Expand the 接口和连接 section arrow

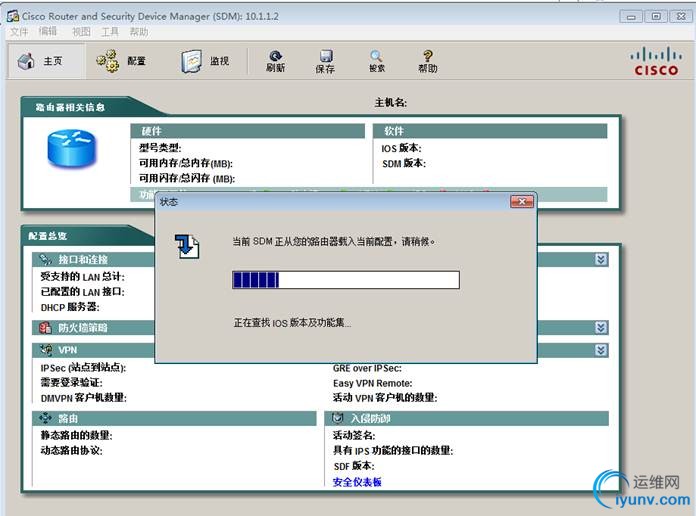601,259
